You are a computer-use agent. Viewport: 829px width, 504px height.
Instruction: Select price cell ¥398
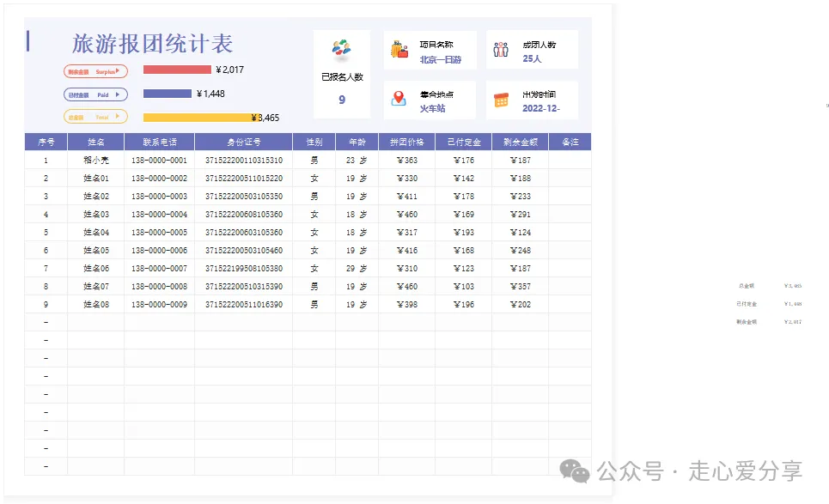[406, 304]
